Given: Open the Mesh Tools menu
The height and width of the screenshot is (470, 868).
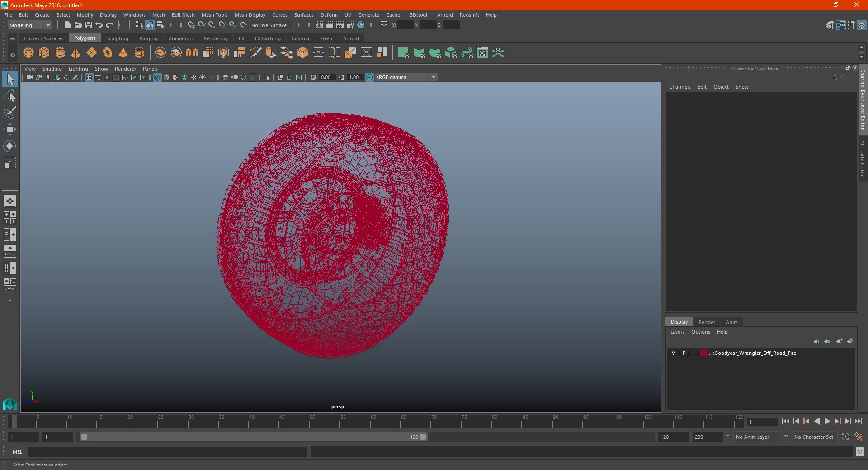Looking at the screenshot, I should pos(214,15).
